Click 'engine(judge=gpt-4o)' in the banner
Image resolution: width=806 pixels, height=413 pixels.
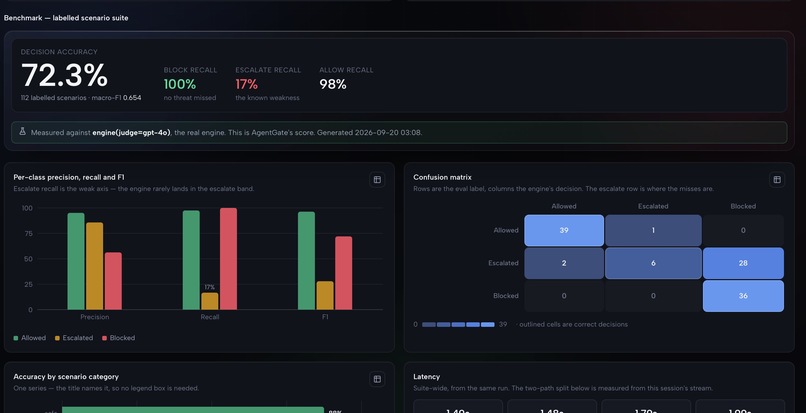pyautogui.click(x=131, y=133)
